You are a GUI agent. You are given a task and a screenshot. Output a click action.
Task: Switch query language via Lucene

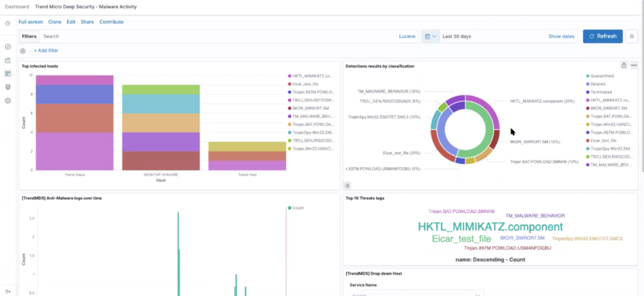pos(407,36)
